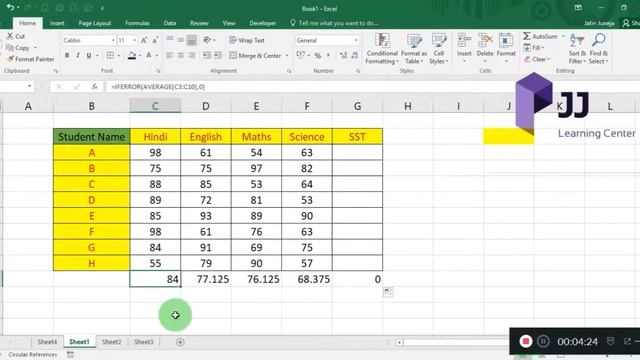Click the Increase Font Size icon

(x=144, y=40)
